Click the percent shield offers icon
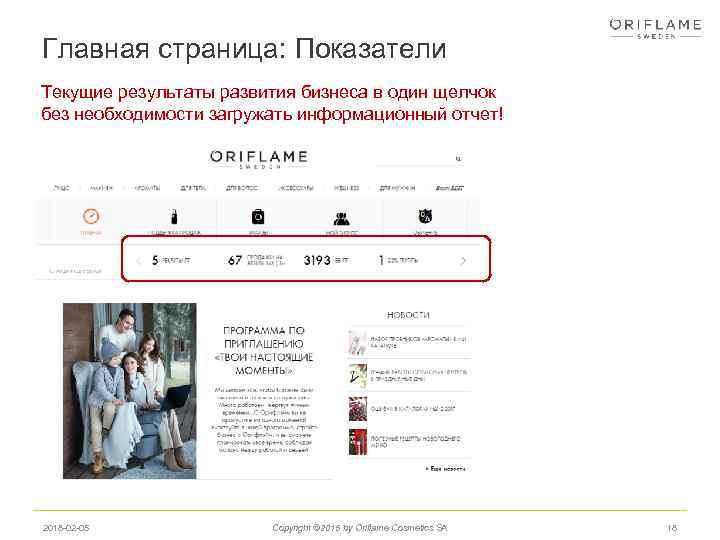Viewport: 720px width, 540px height. point(425,216)
